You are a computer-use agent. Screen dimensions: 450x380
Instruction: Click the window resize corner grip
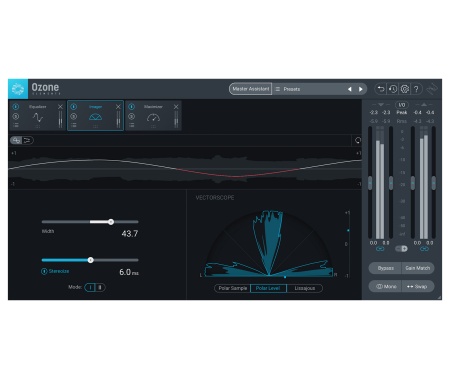coord(439,297)
